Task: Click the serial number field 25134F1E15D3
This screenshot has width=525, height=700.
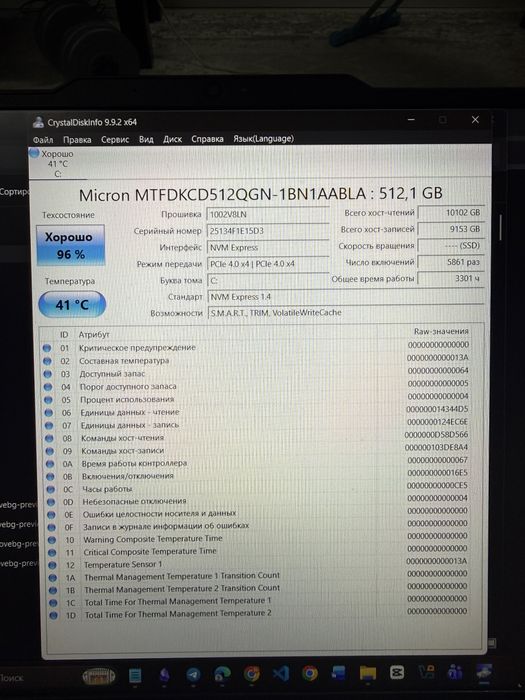Action: point(268,231)
